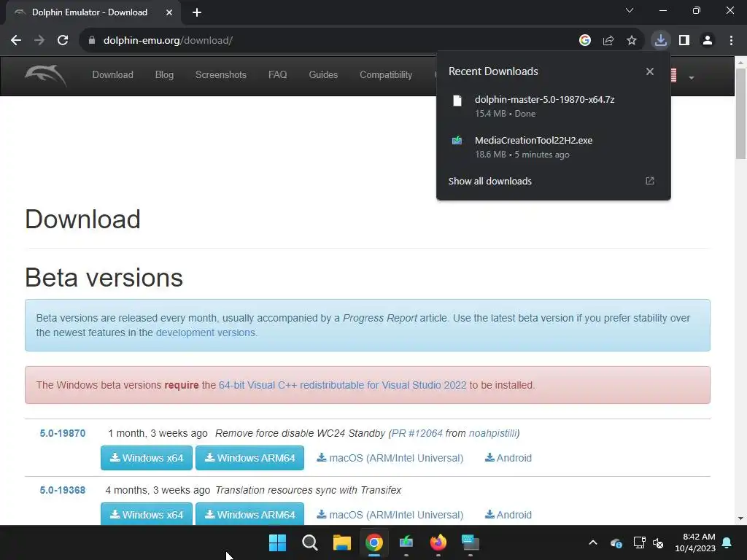Viewport: 747px width, 560px height.
Task: Open dolphin-master-5.0-19870-x64.7z download entry
Action: pyautogui.click(x=554, y=106)
